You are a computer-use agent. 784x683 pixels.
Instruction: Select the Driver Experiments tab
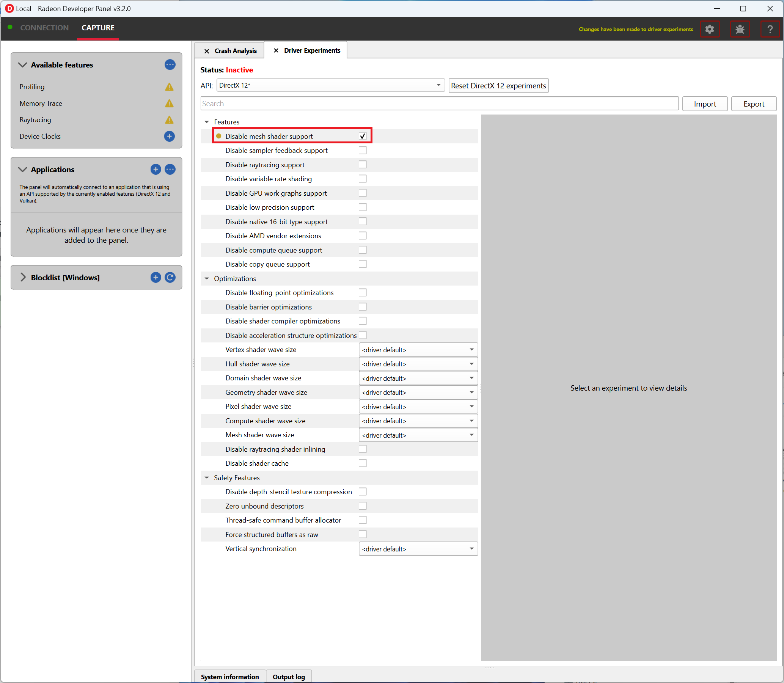tap(311, 50)
